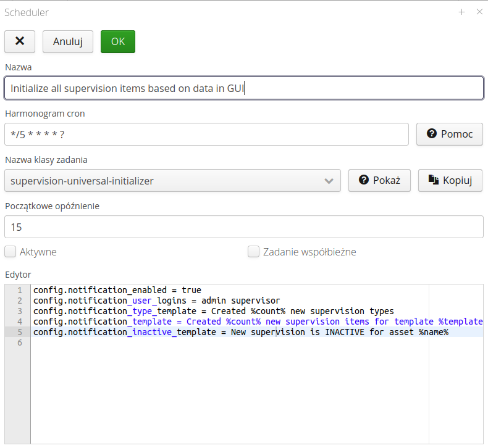488x448 pixels.
Task: Click the X discard icon button
Action: pos(20,41)
